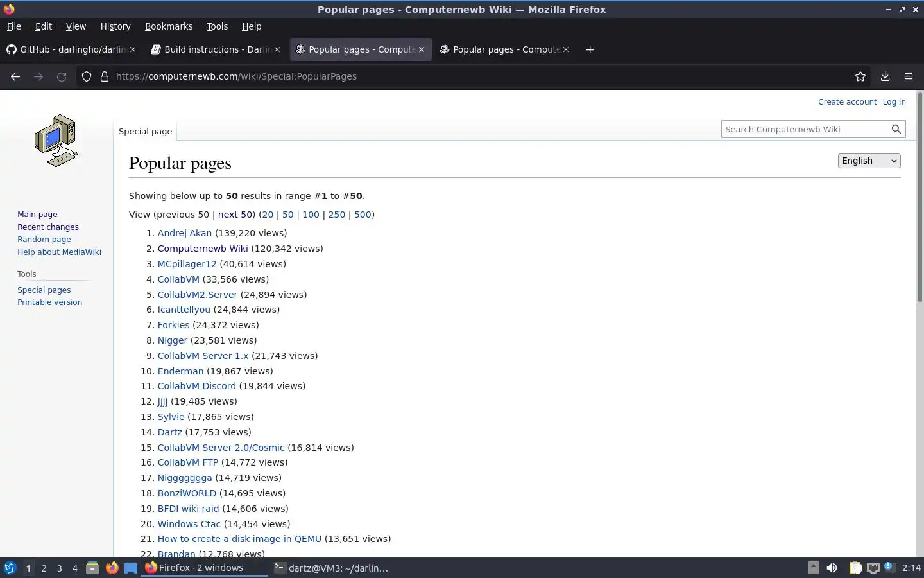Viewport: 924px width, 578px height.
Task: Open the taskbar start menu icon
Action: 10,568
